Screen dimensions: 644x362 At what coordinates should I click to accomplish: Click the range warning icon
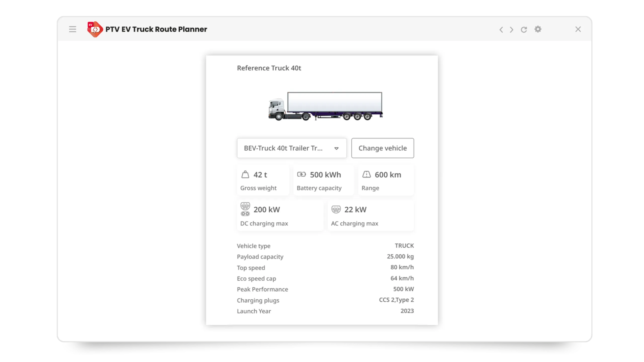(367, 174)
